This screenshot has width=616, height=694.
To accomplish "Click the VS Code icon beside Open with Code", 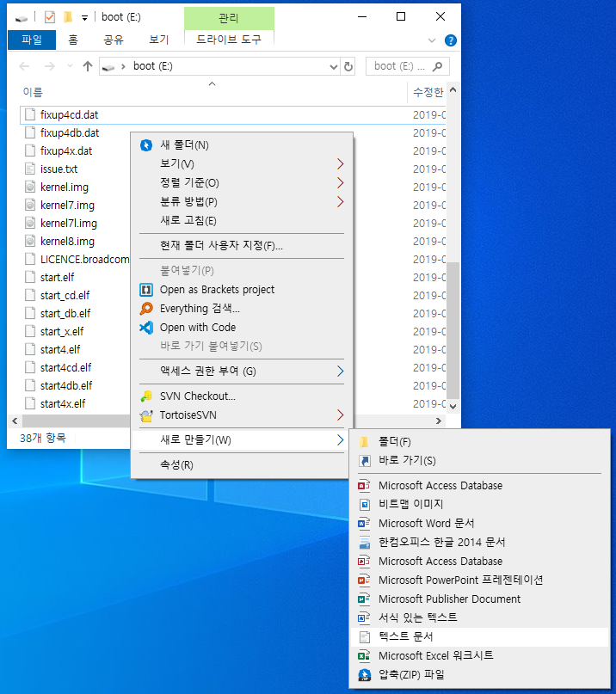I will click(x=146, y=328).
